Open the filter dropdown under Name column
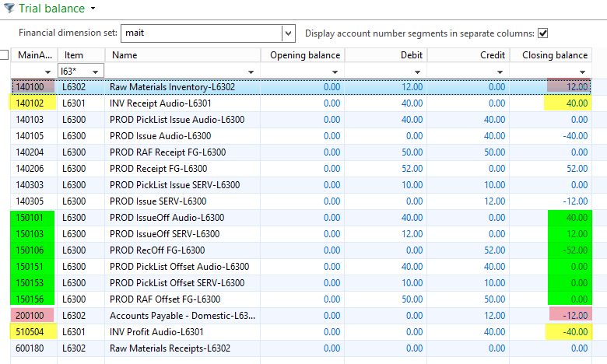This screenshot has height=364, width=607. click(x=251, y=72)
